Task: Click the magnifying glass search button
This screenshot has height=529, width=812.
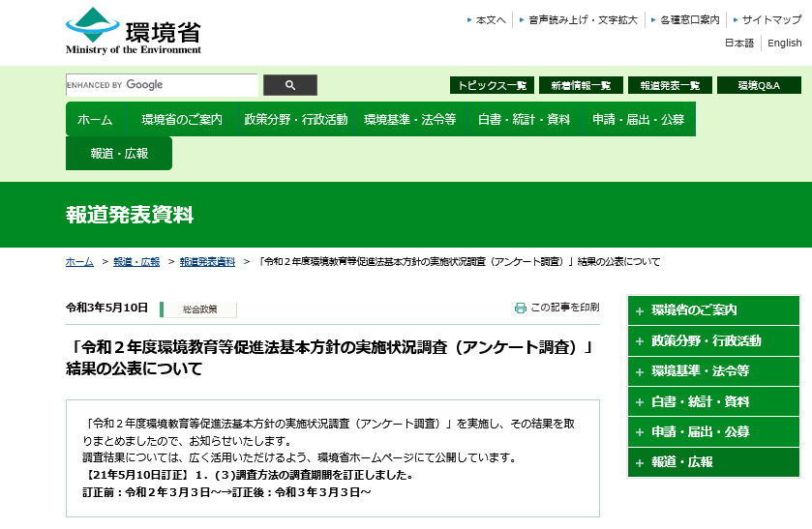Action: 290,85
